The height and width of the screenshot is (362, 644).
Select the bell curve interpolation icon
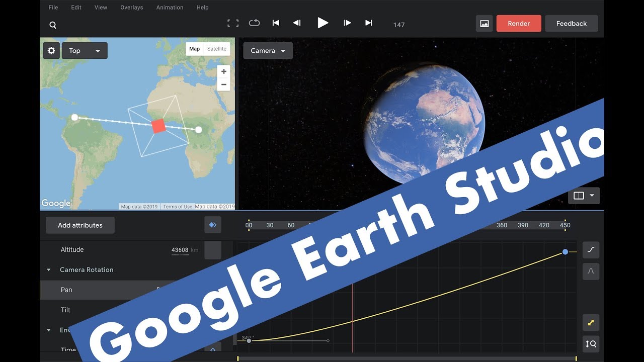(591, 271)
